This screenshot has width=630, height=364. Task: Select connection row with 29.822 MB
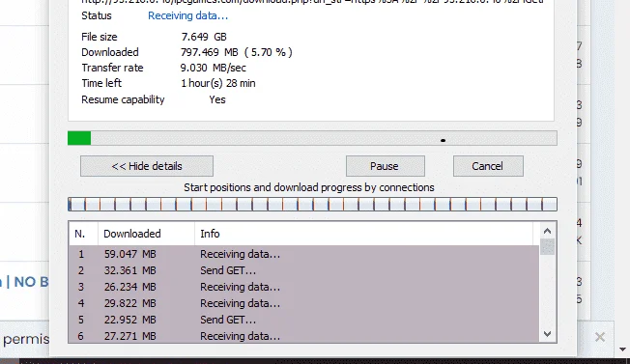pyautogui.click(x=303, y=303)
